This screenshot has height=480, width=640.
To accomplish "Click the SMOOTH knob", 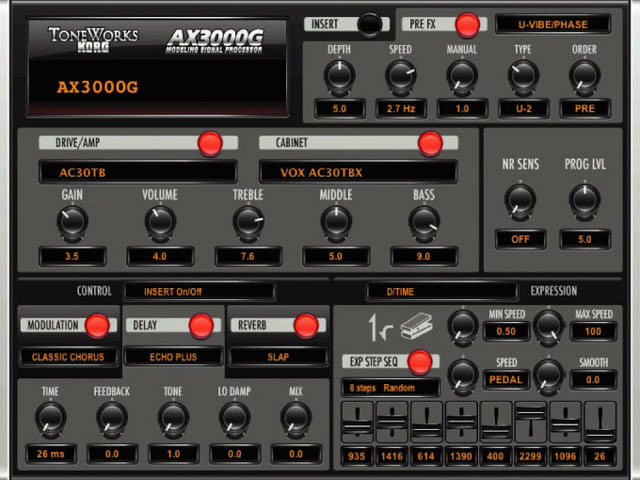I will [549, 376].
